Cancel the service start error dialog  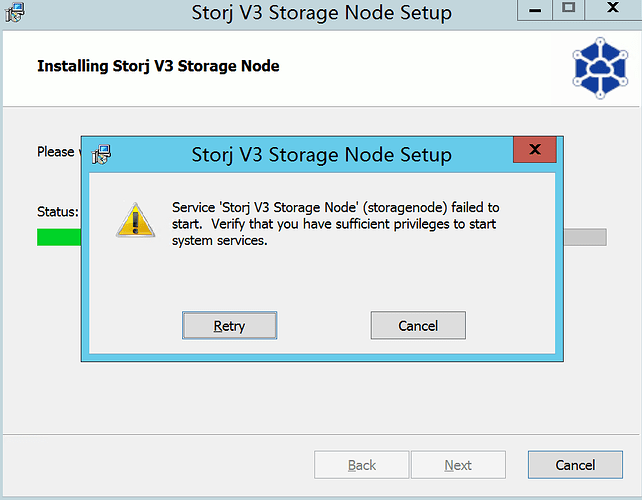[x=418, y=325]
